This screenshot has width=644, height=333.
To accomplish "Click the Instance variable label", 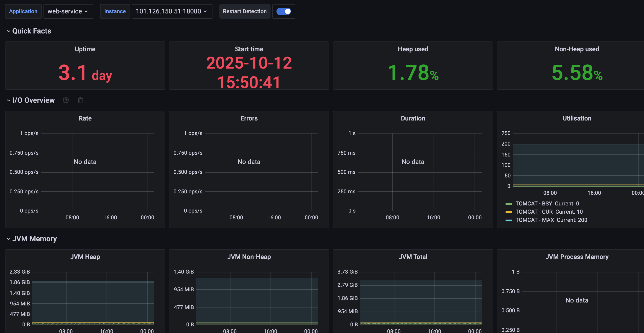I will pos(115,11).
